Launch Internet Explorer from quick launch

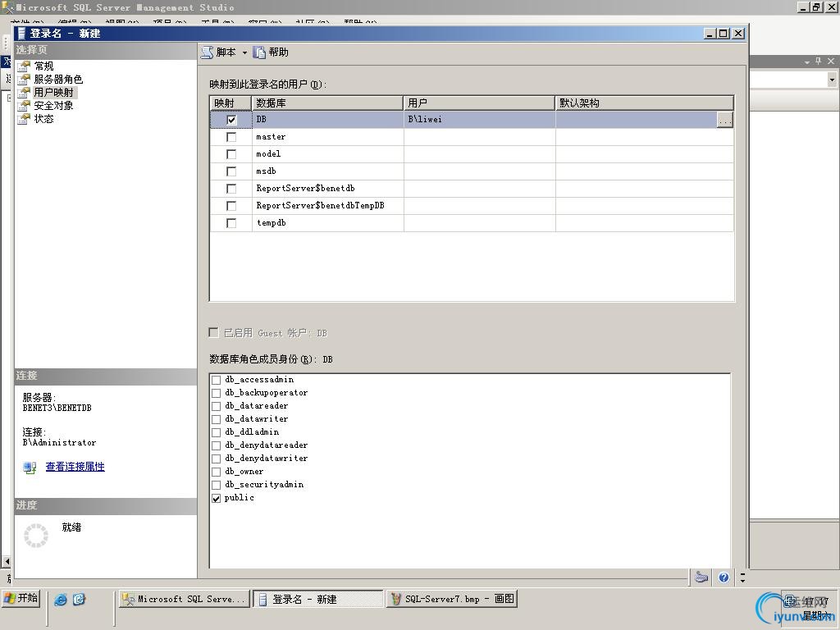tap(61, 600)
